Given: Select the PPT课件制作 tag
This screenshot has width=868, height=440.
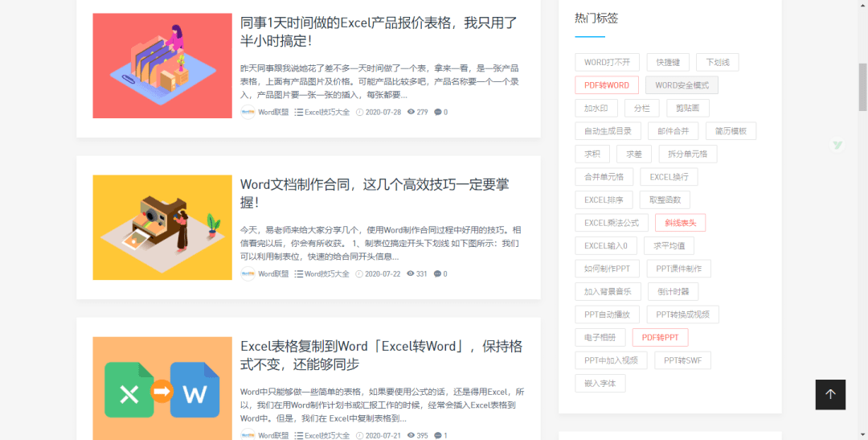Looking at the screenshot, I should point(679,269).
